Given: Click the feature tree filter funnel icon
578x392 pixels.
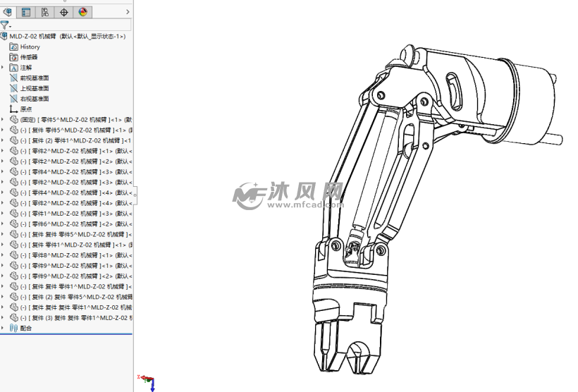Looking at the screenshot, I should point(5,25).
